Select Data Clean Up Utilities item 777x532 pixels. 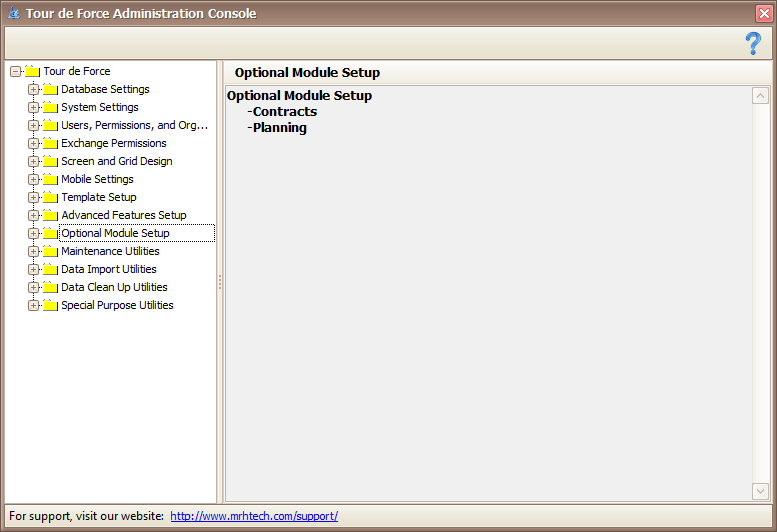click(x=114, y=287)
